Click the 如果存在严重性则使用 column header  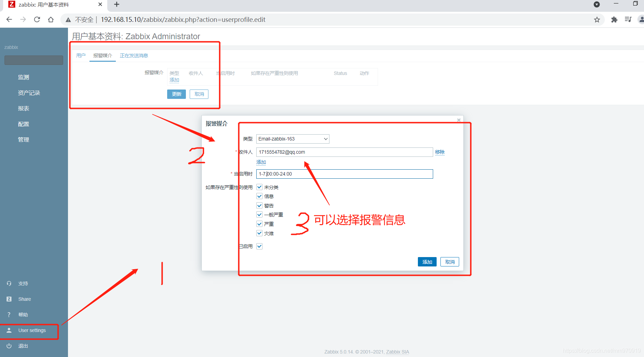(x=274, y=73)
